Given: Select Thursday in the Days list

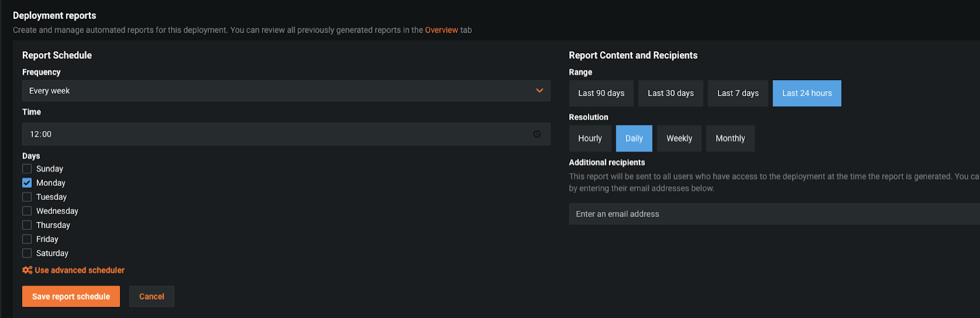Looking at the screenshot, I should (x=27, y=225).
